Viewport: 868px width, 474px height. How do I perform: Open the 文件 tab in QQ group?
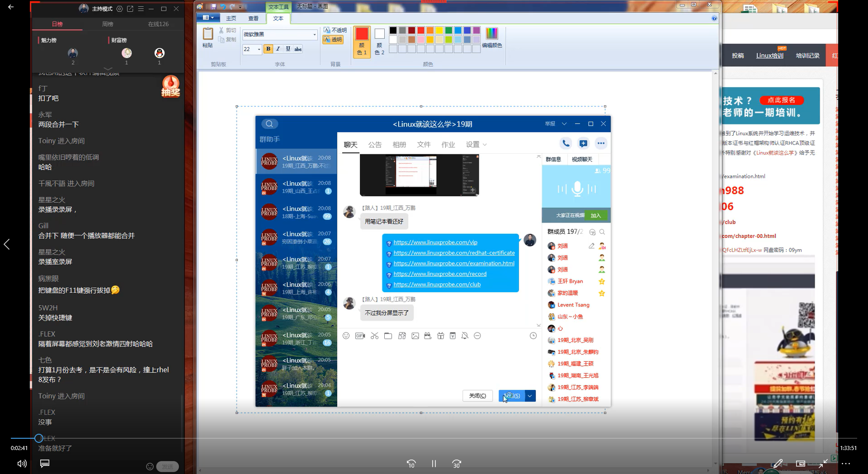[424, 144]
